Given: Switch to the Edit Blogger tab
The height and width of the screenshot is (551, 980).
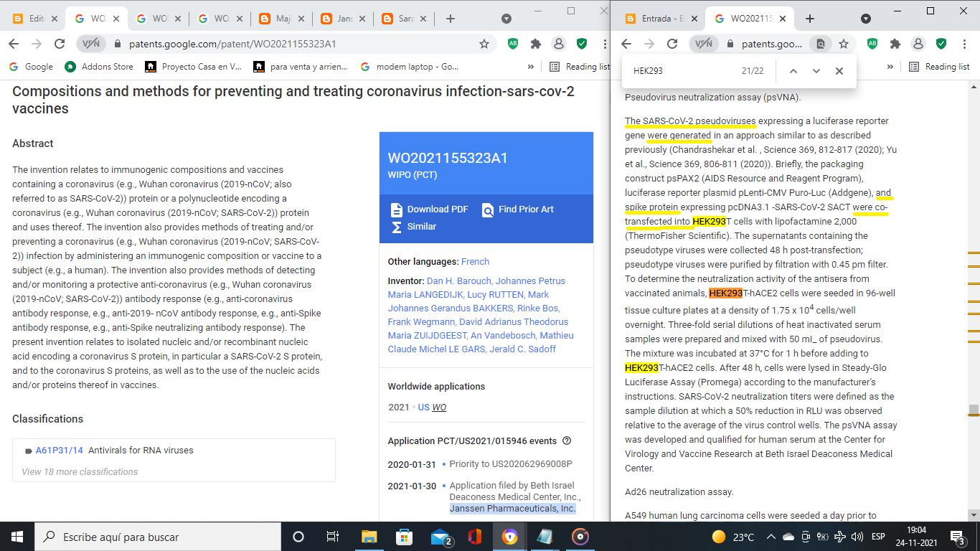Looking at the screenshot, I should 34,19.
